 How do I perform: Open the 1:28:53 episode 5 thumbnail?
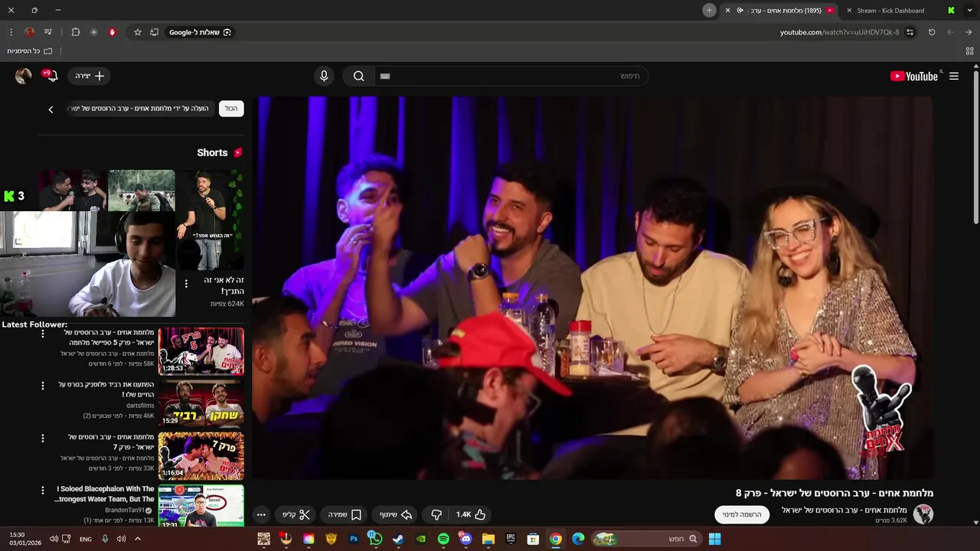[201, 351]
